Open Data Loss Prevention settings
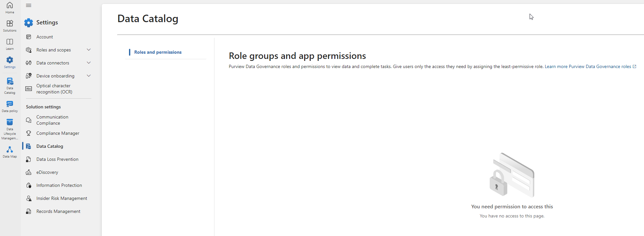The image size is (644, 236). coord(57,159)
